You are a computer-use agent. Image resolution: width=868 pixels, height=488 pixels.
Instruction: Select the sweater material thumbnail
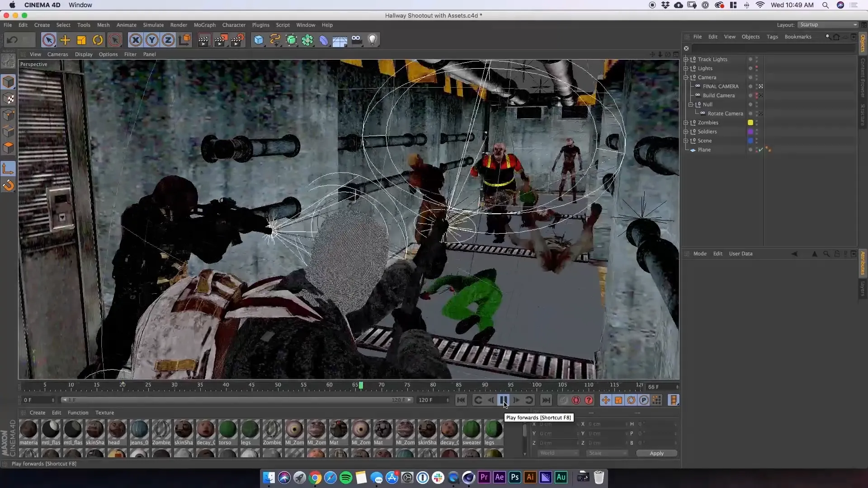(471, 430)
